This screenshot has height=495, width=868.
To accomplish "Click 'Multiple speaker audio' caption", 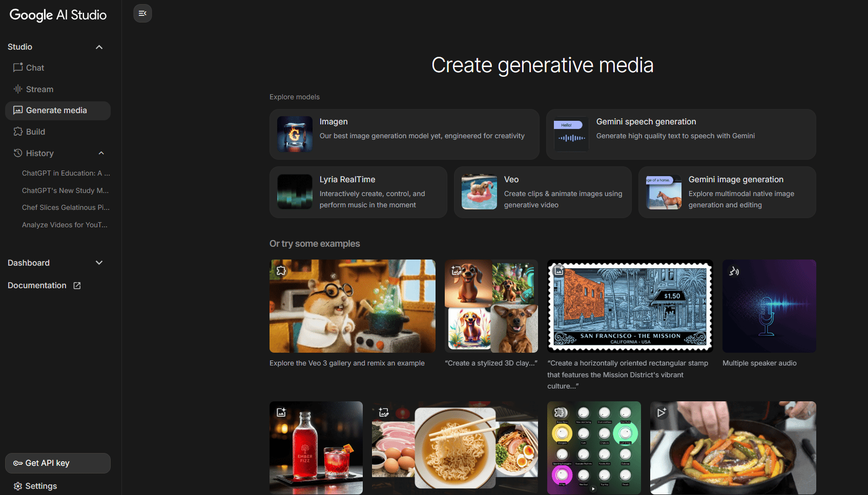I will point(759,363).
